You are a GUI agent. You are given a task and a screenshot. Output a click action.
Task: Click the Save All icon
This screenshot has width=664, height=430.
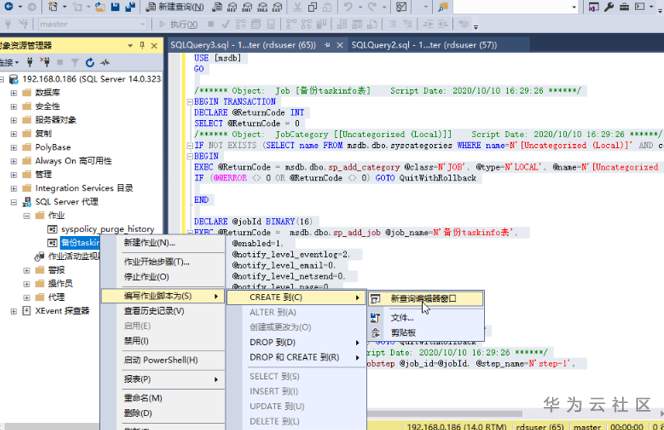(130, 7)
